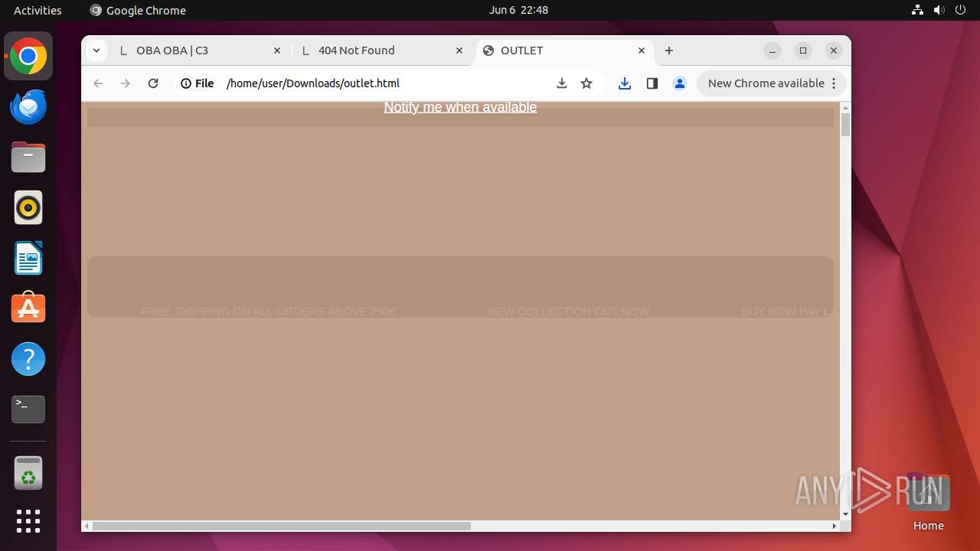The image size is (980, 551).
Task: Open the clock and calendar Jun 6 22:48
Action: click(x=518, y=10)
